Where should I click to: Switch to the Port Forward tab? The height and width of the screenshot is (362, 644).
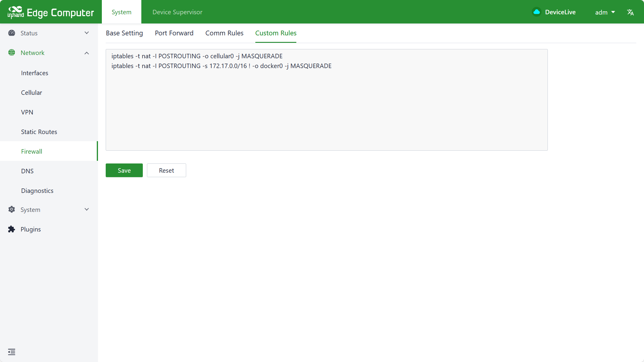coord(174,33)
